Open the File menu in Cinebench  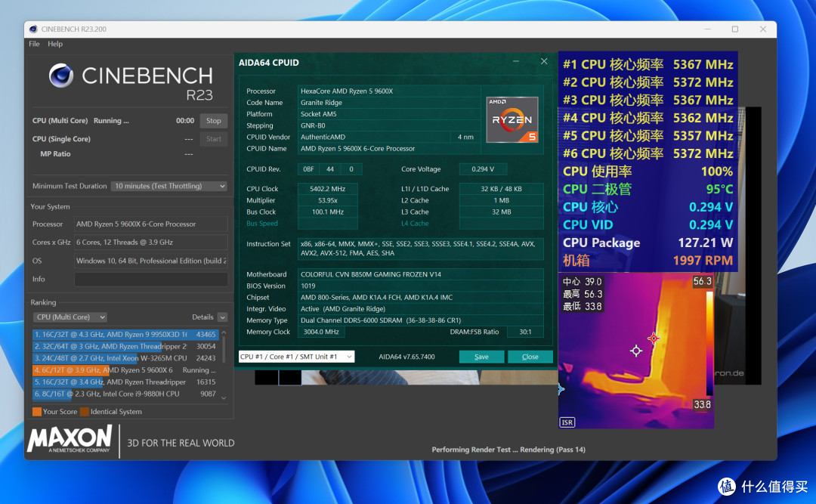[34, 44]
